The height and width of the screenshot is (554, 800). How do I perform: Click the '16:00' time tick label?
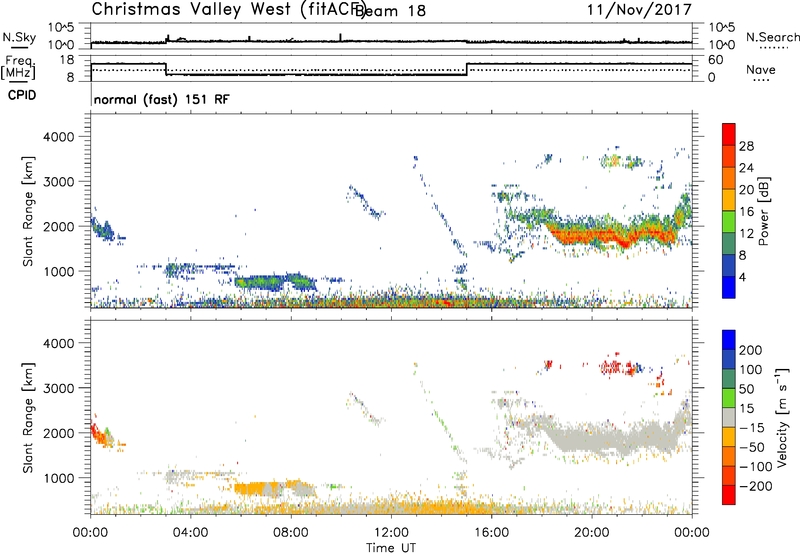491,533
